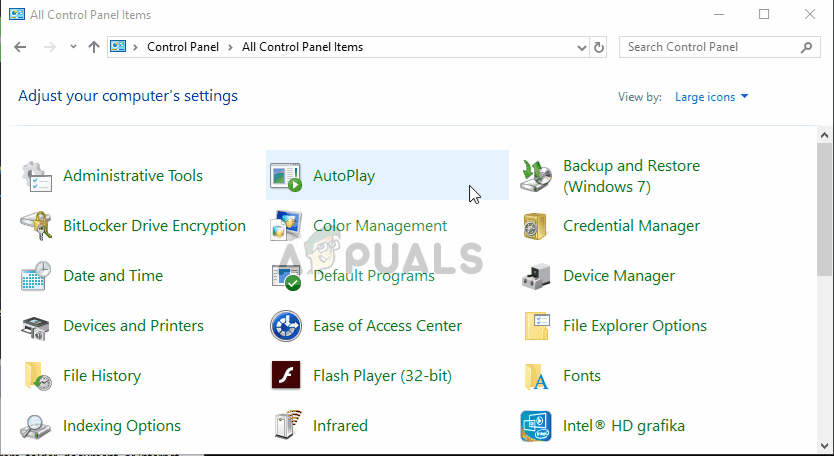
Task: Click the Control Panel breadcrumb
Action: pyautogui.click(x=184, y=47)
